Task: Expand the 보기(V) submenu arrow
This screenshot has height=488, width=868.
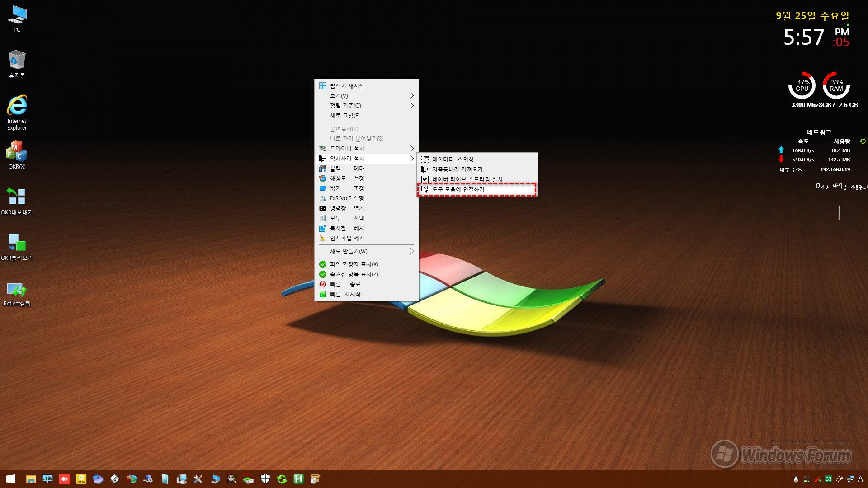Action: [x=412, y=96]
